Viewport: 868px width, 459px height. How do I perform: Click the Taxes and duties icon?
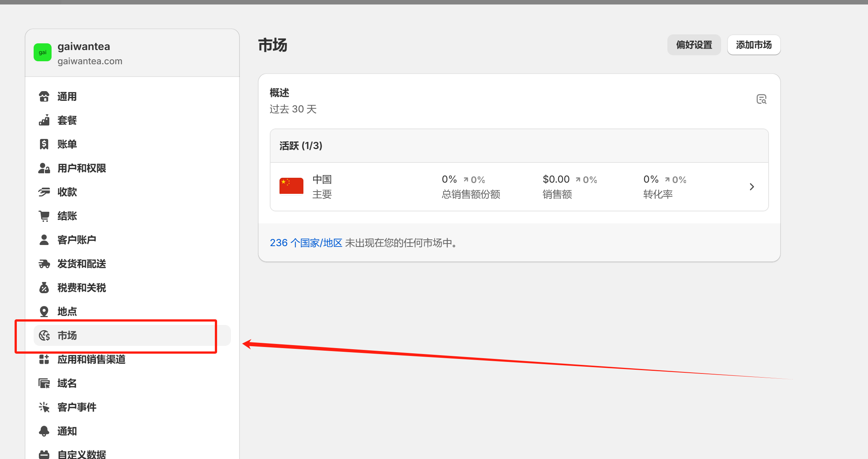pos(44,288)
